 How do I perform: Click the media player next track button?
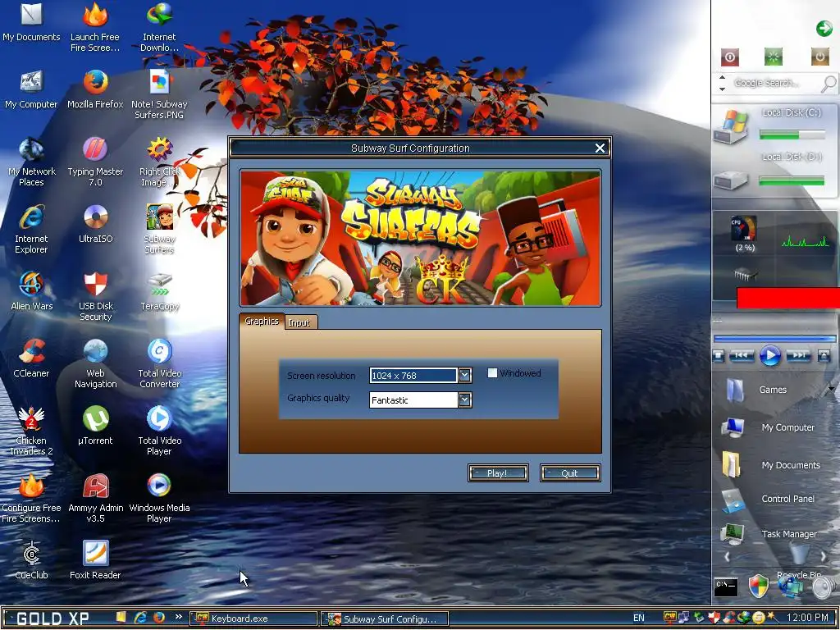(x=797, y=356)
